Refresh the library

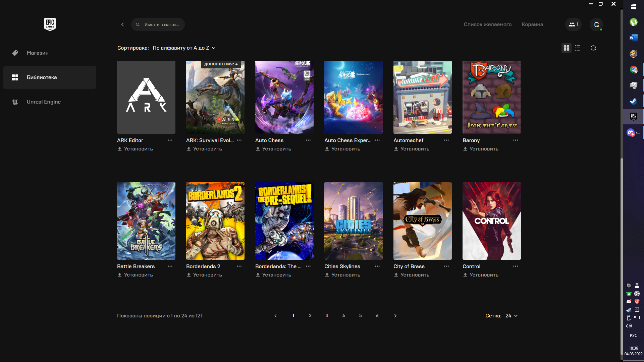point(593,48)
